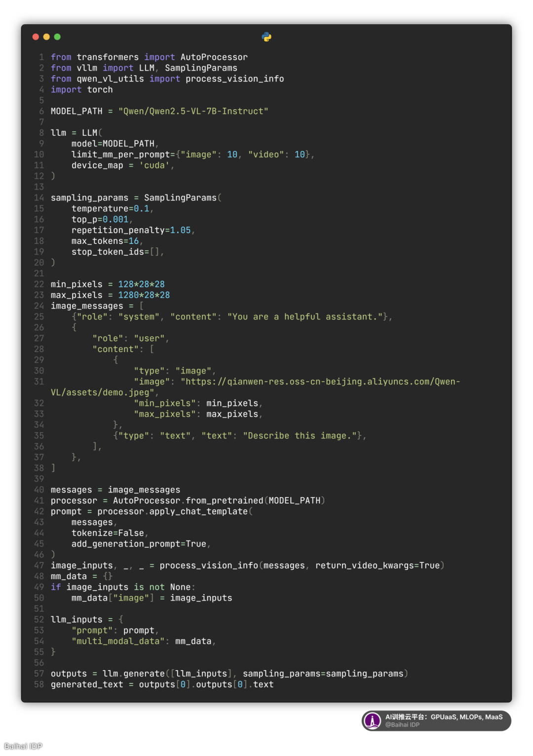The width and height of the screenshot is (533, 756).
Task: Click line number 58 in the gutter
Action: pyautogui.click(x=39, y=685)
